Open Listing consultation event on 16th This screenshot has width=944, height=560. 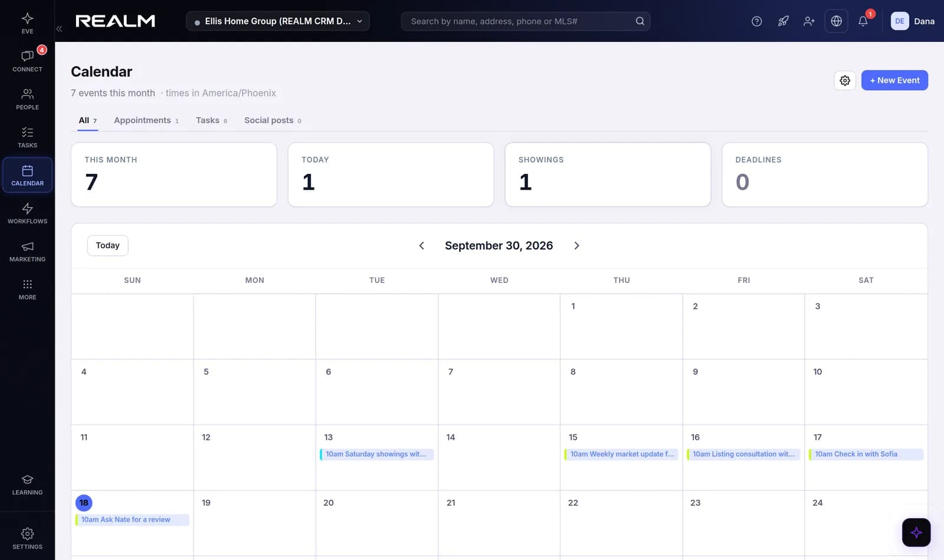(x=743, y=454)
